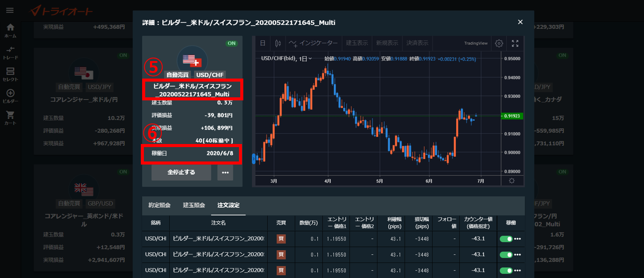Image resolution: width=644 pixels, height=278 pixels.
Task: Click the 実現損益 value +106,899円
Action: pyautogui.click(x=217, y=128)
